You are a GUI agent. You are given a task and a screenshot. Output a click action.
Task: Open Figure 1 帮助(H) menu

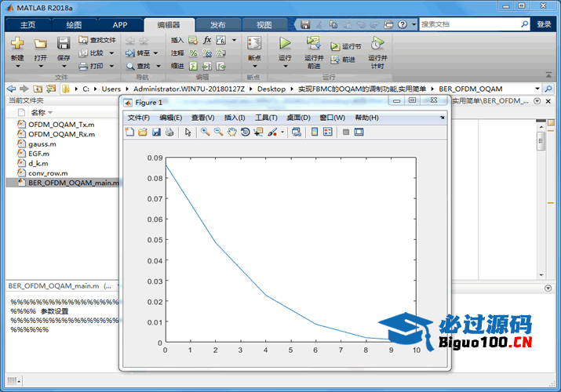[366, 118]
